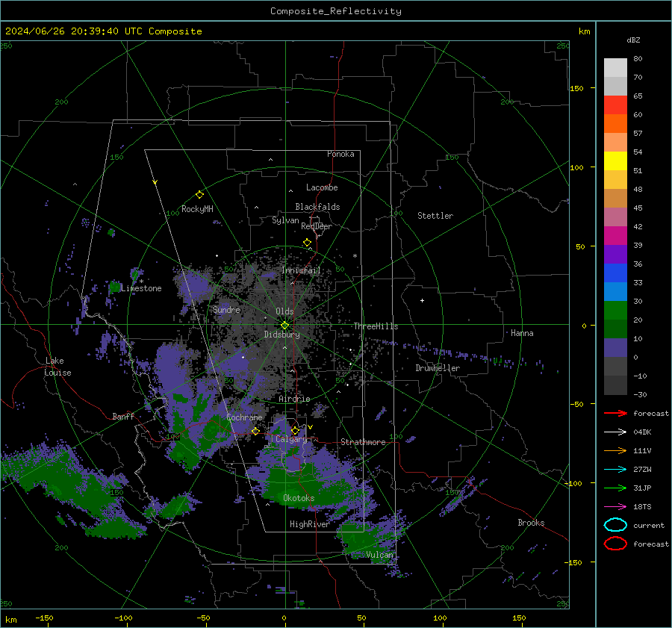This screenshot has height=628, width=672.
Task: Click the Calgary city label
Action: coord(291,439)
